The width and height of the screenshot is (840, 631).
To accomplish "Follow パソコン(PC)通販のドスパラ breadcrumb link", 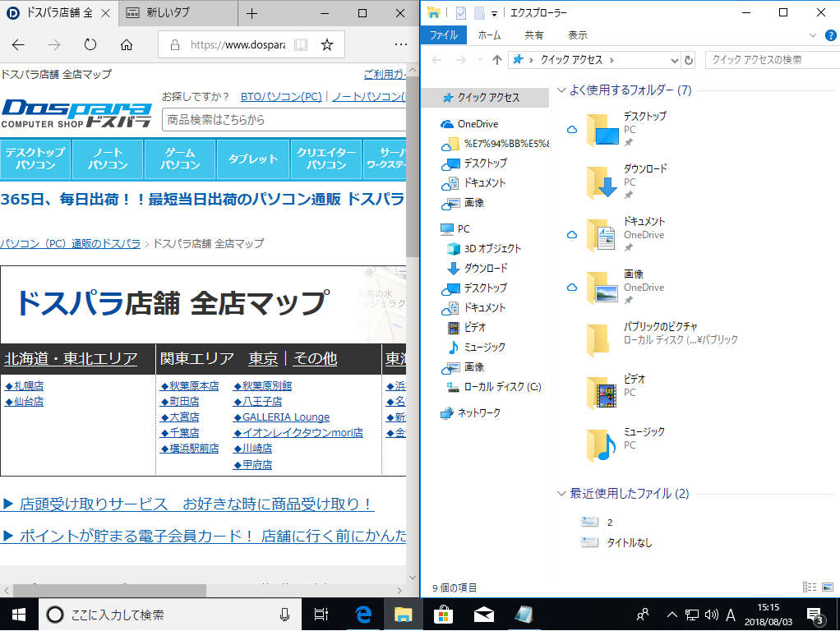I will click(x=70, y=244).
